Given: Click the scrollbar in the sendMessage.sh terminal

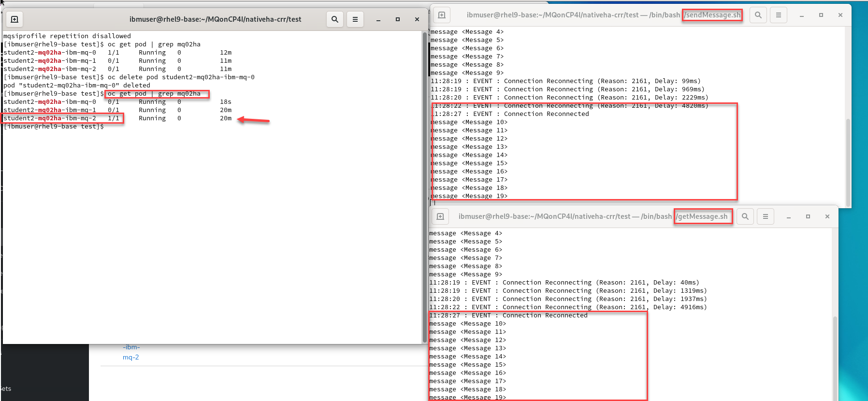Looking at the screenshot, I should pyautogui.click(x=848, y=159).
